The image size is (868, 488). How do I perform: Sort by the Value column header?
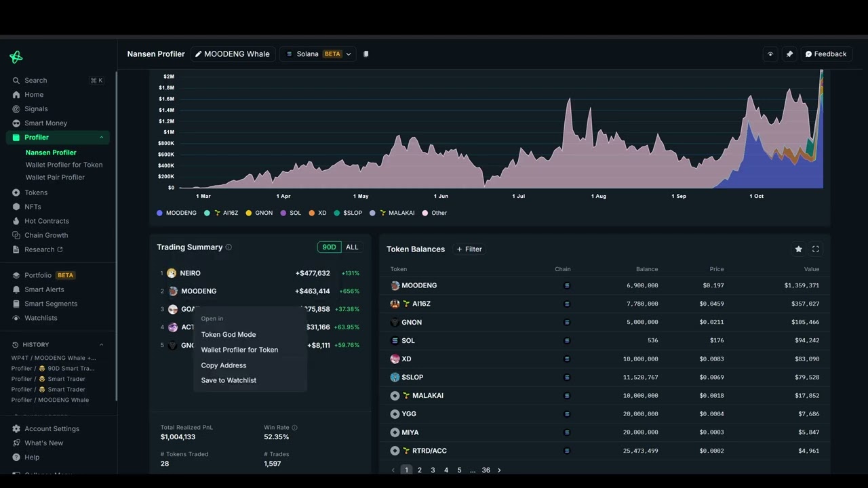pos(811,269)
